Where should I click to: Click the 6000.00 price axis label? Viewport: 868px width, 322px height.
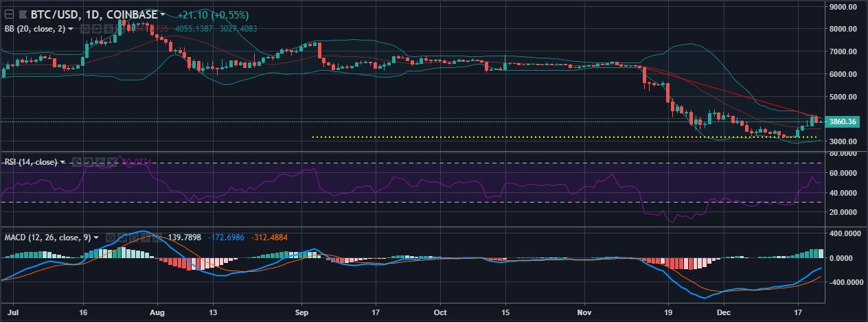tap(845, 74)
